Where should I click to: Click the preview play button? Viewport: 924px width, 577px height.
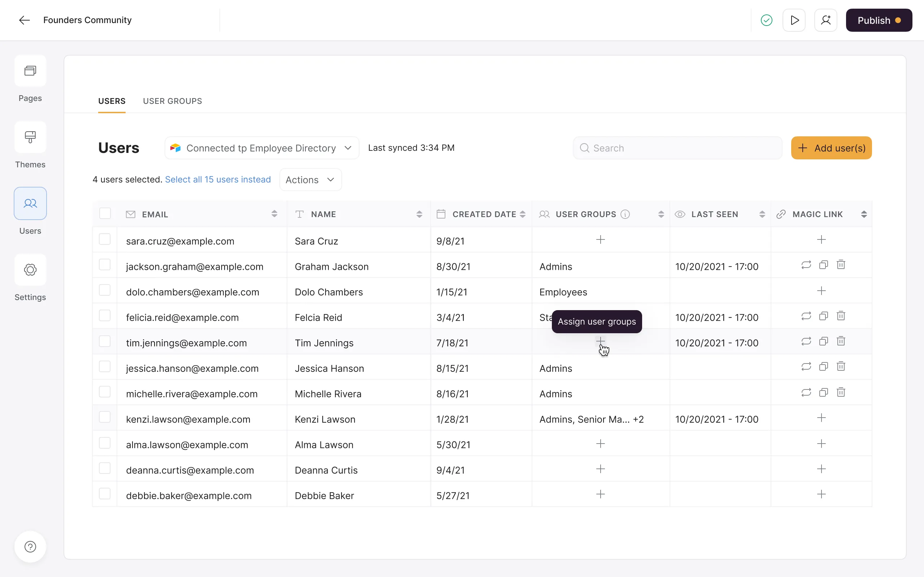(796, 21)
